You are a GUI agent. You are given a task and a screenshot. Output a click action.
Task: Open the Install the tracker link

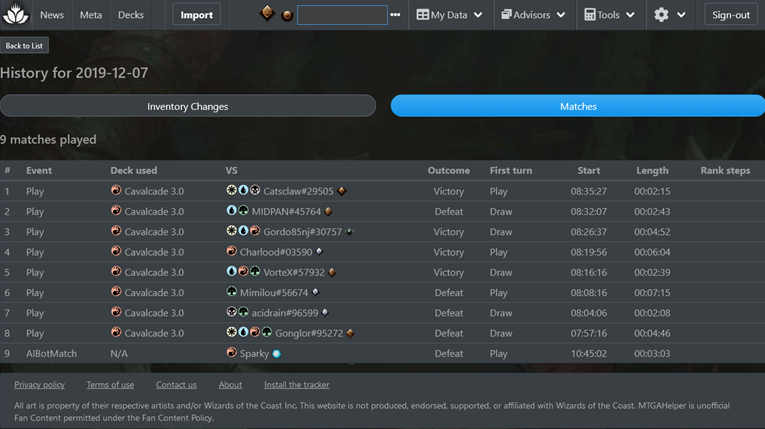tap(297, 385)
